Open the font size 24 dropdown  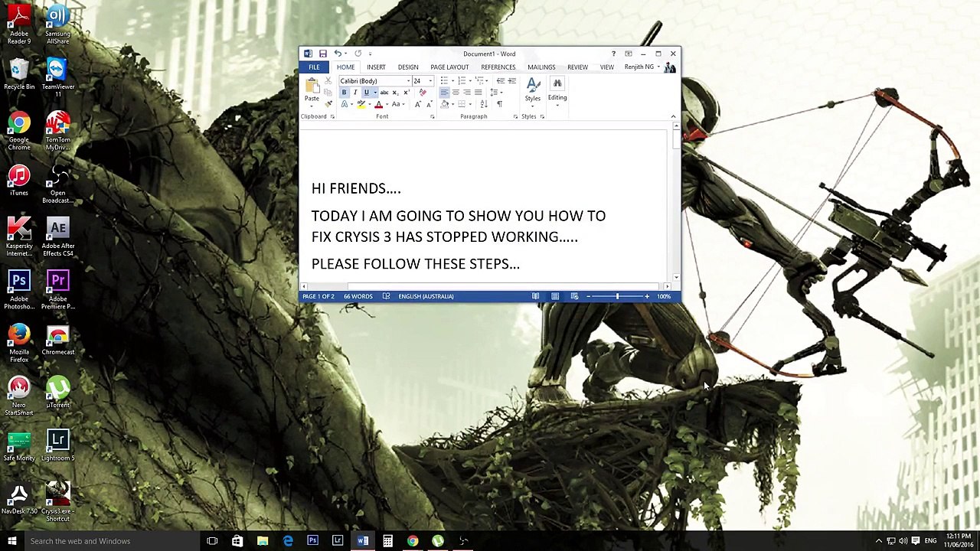point(430,81)
